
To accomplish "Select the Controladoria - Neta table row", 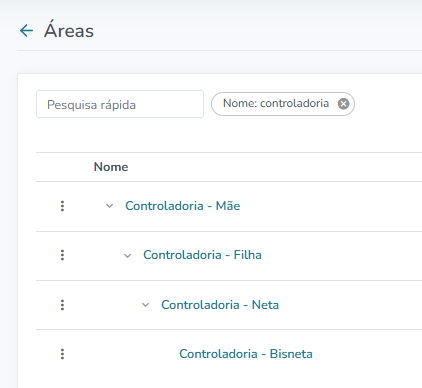I will tap(229, 305).
